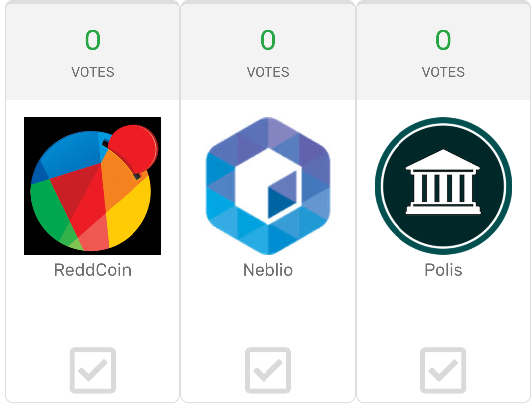Click ReddCoin's green vote count number
The height and width of the screenshot is (406, 532).
[93, 40]
